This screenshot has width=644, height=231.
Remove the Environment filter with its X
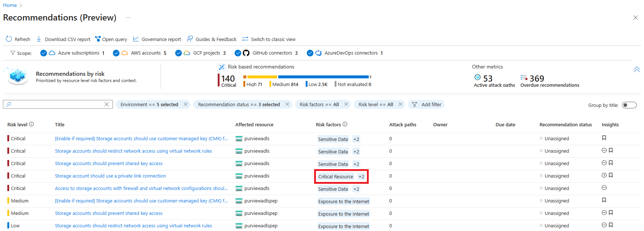186,104
